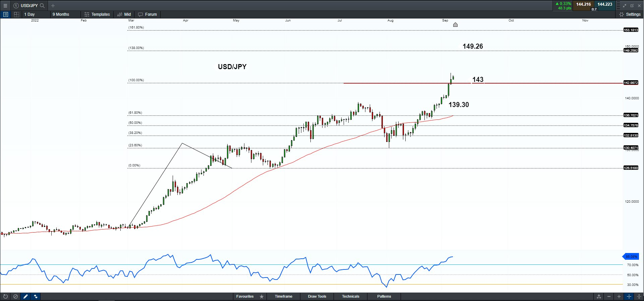Image resolution: width=644 pixels, height=301 pixels.
Task: Click the sell price 144.216
Action: pyautogui.click(x=583, y=4)
